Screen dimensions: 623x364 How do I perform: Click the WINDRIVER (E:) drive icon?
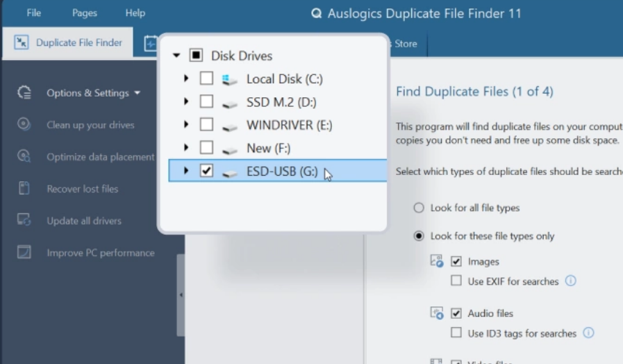pos(230,128)
